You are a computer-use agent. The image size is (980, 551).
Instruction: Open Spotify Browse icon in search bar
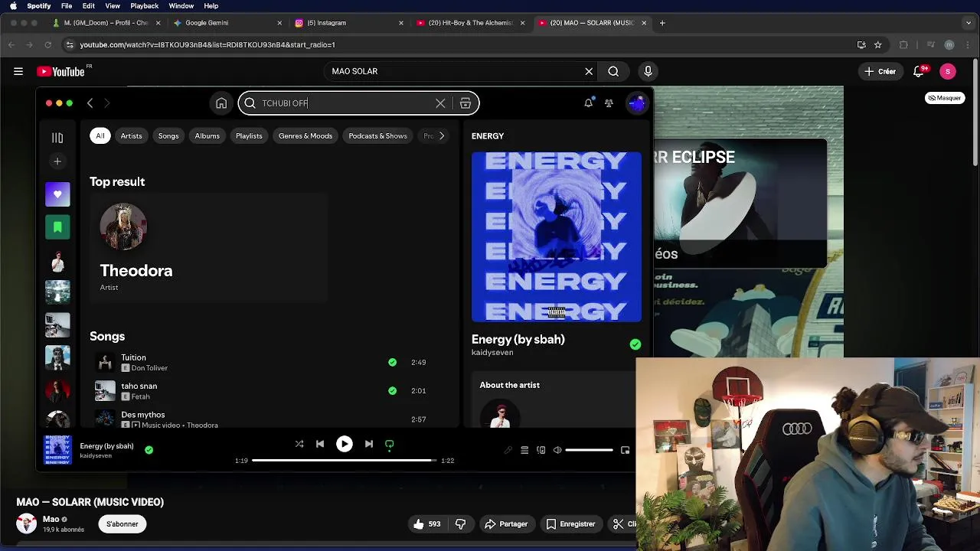pyautogui.click(x=465, y=103)
